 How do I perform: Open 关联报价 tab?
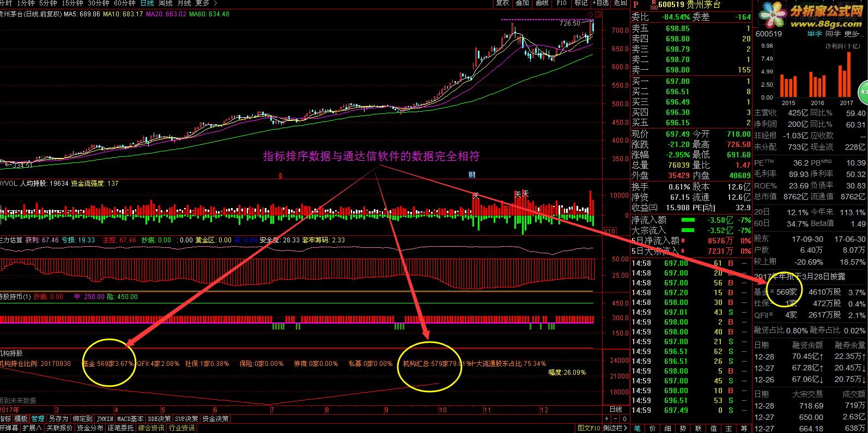59,428
